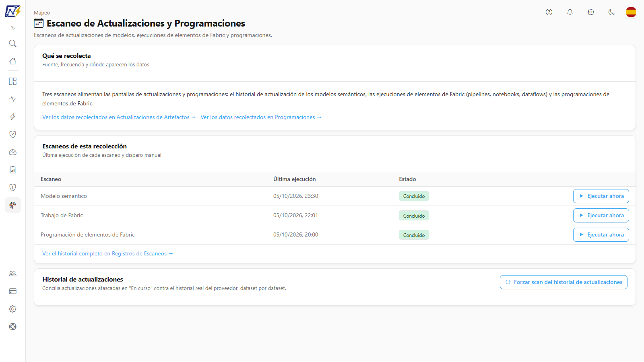Image resolution: width=644 pixels, height=362 pixels.
Task: Click the Concluido badge for Trabajo de Fabric
Action: pos(414,216)
